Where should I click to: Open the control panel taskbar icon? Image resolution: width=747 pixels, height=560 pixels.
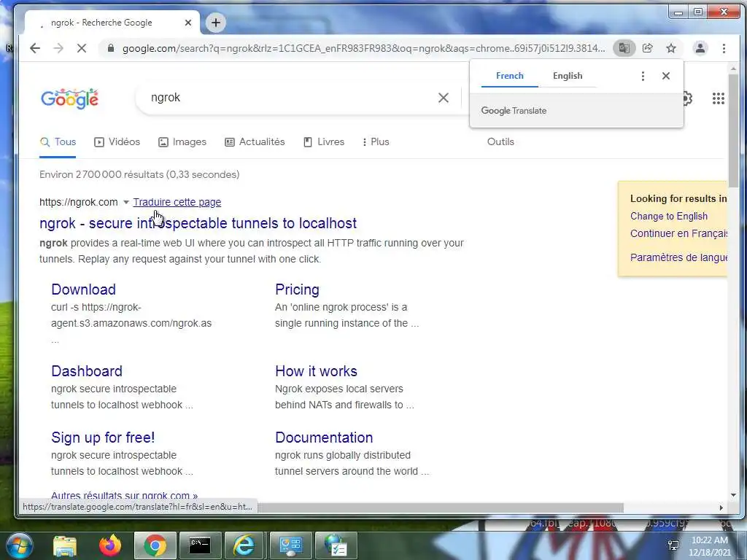290,545
